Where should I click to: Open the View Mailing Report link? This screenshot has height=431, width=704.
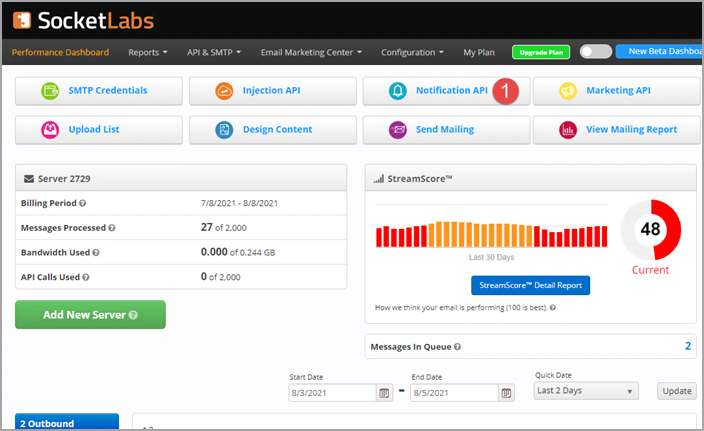pos(631,129)
